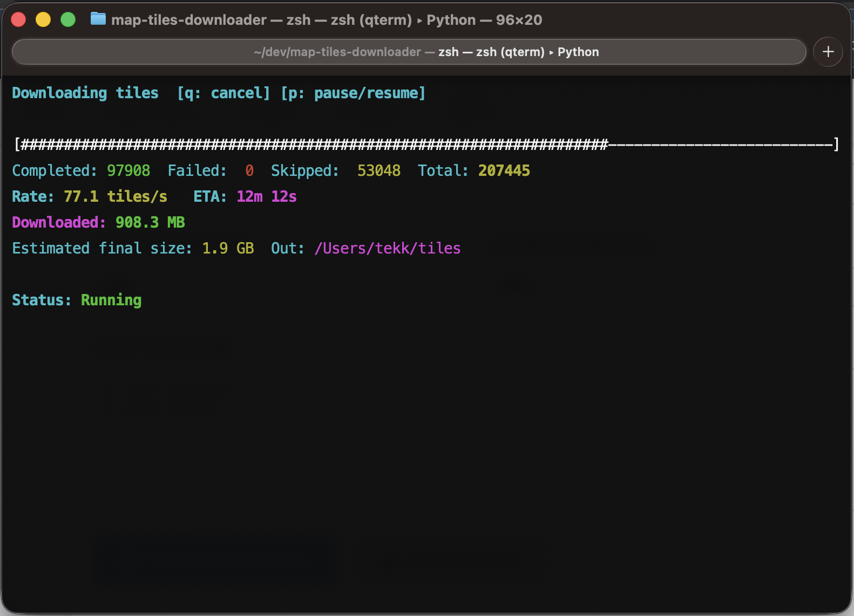Viewport: 854px width, 616px height.
Task: Click the total value '207445'
Action: pos(504,170)
